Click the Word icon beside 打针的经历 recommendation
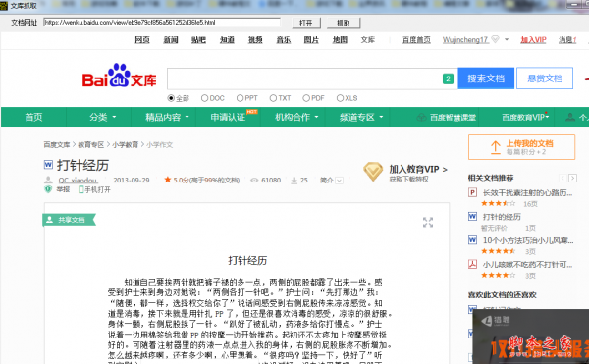 tap(472, 217)
